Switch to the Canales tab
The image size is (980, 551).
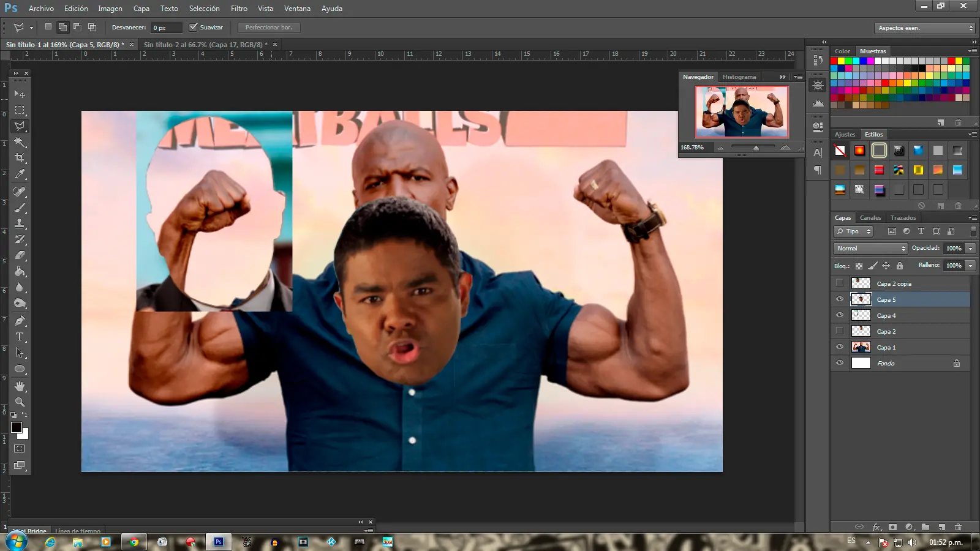tap(870, 218)
